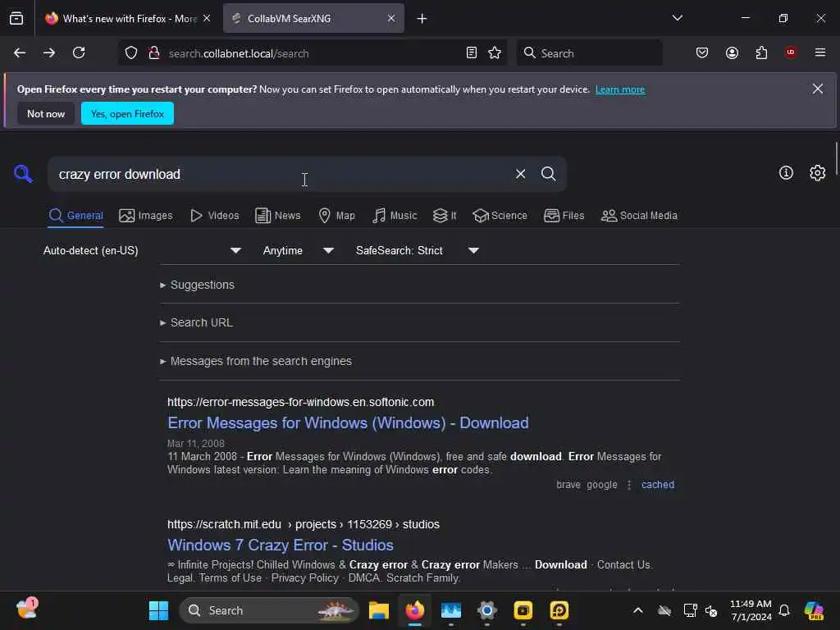Viewport: 840px width, 630px height.
Task: View site security lock info
Action: pyautogui.click(x=153, y=52)
